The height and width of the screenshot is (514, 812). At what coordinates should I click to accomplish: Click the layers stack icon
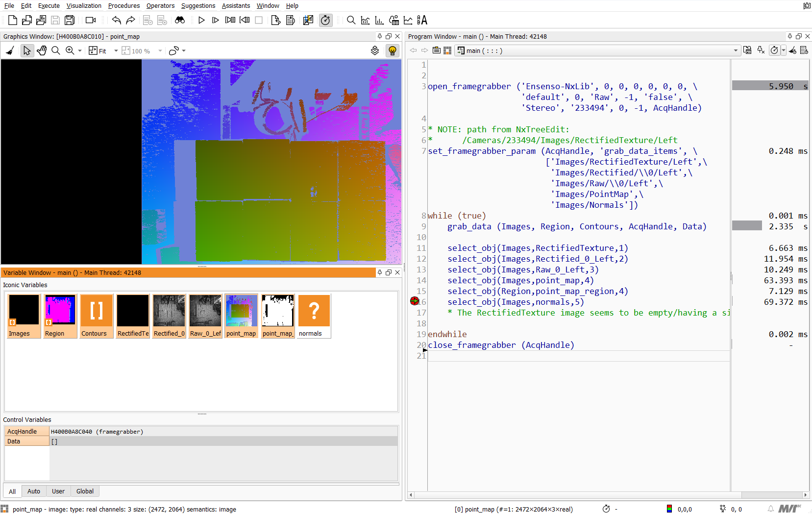pyautogui.click(x=375, y=50)
